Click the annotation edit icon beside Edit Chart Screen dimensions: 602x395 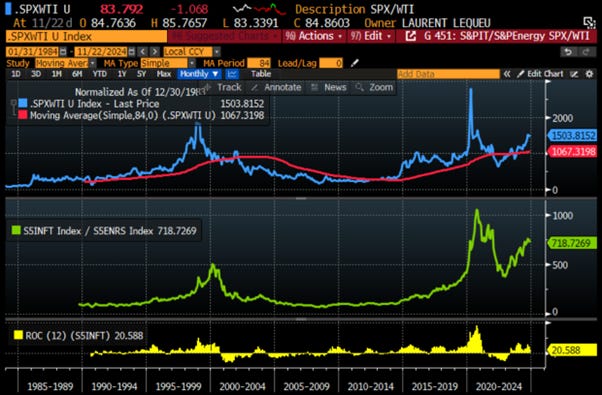click(x=574, y=74)
